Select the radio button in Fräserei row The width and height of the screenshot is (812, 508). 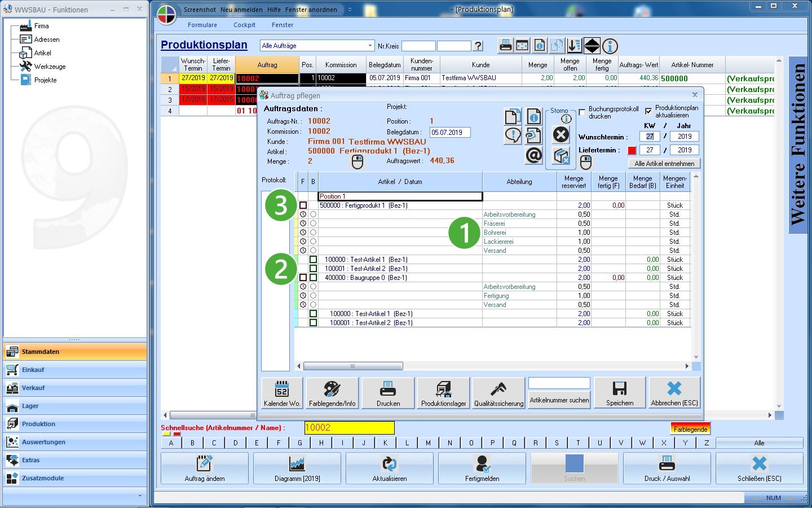(313, 224)
